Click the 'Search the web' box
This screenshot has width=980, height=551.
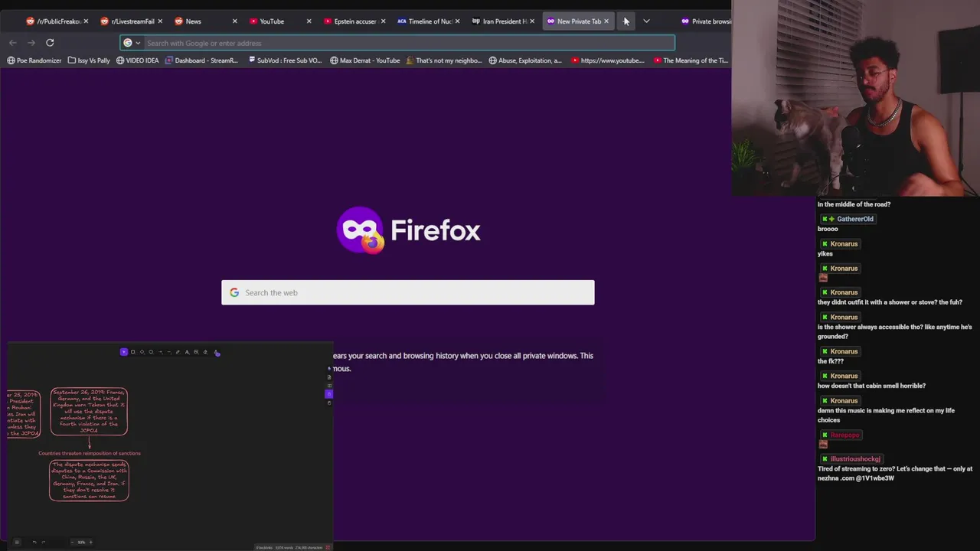pos(408,292)
